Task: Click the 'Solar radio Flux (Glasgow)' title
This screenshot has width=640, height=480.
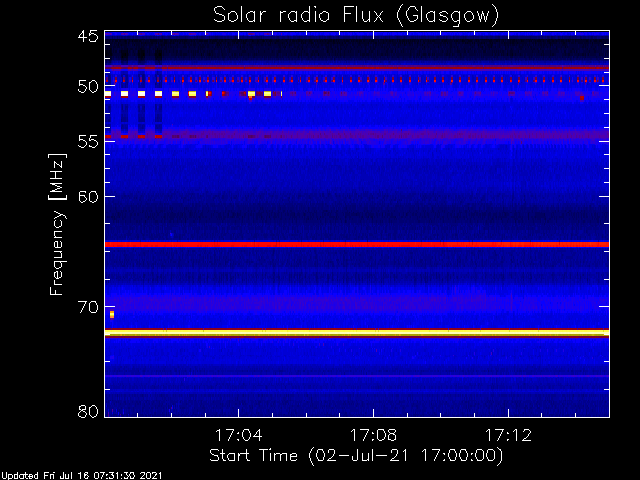Action: [x=356, y=16]
